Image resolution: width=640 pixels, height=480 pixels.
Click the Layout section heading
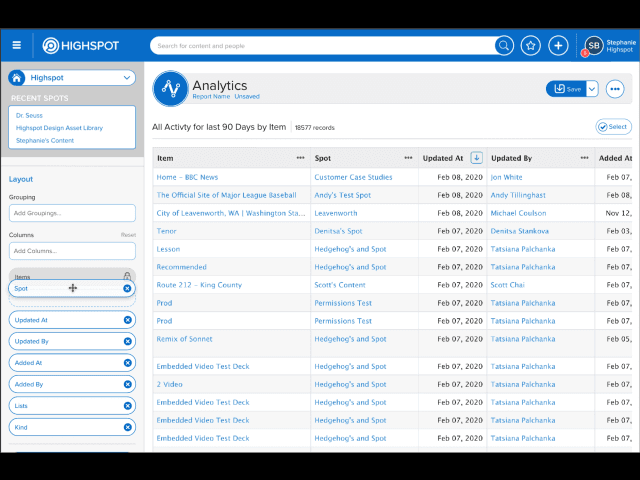21,179
